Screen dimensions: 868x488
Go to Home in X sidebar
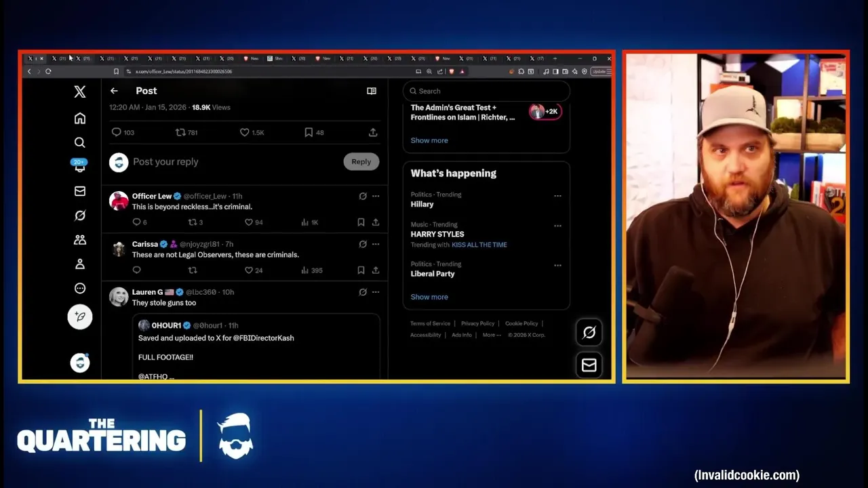point(80,119)
